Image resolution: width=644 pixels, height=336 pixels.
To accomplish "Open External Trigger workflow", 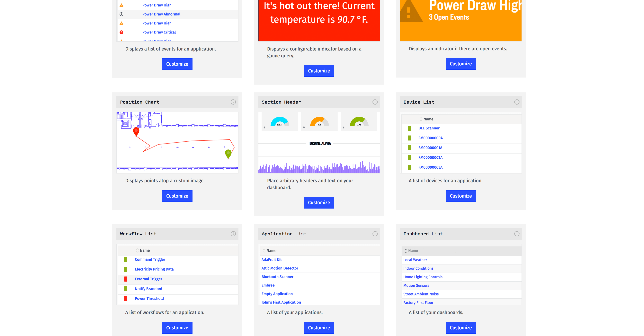I will click(148, 279).
